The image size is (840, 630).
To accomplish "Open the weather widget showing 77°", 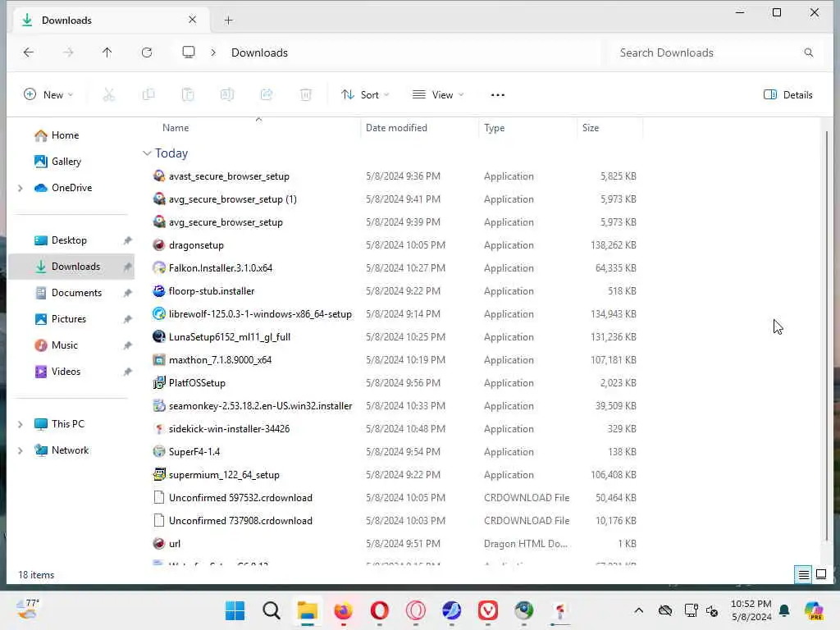I will 28,610.
